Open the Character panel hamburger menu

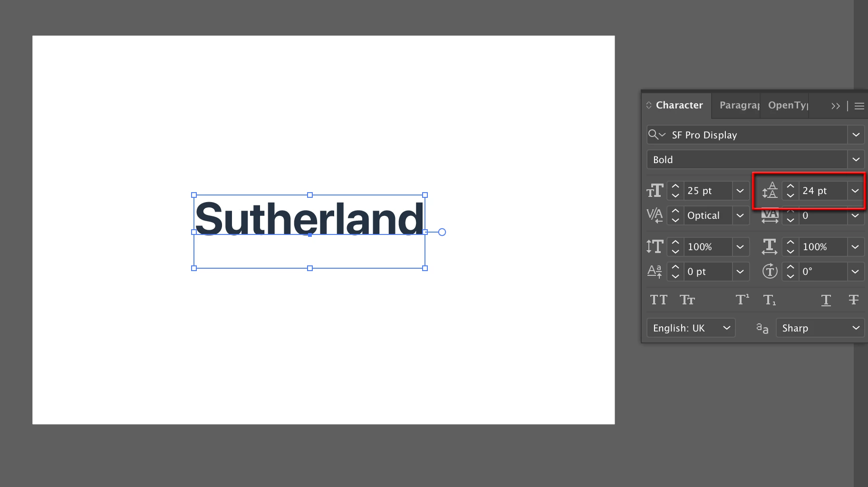click(859, 106)
